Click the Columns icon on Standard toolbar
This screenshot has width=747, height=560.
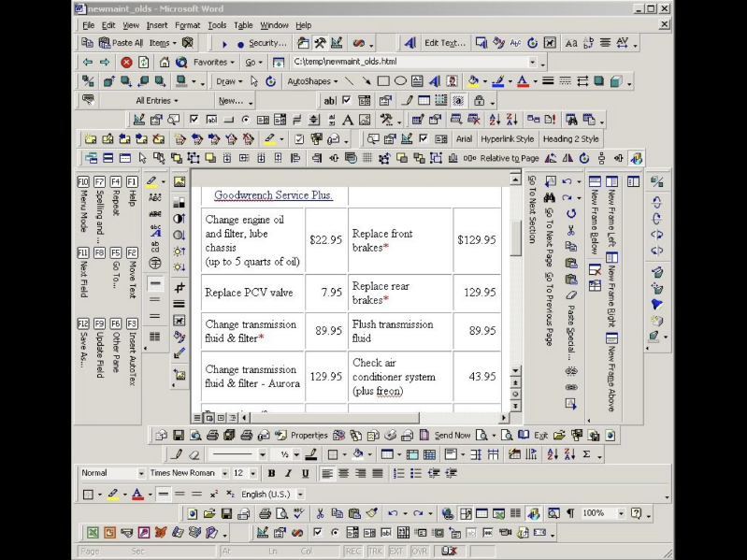click(x=515, y=513)
